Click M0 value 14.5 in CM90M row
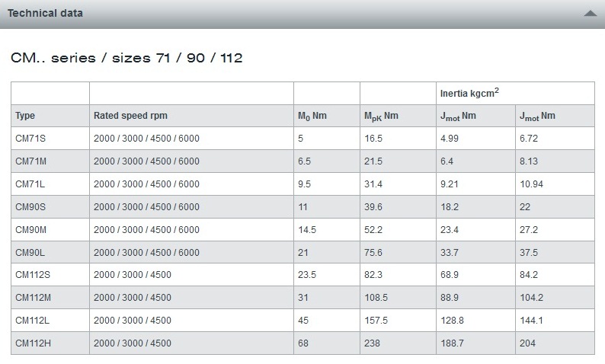Image resolution: width=605 pixels, height=364 pixels. pos(307,230)
